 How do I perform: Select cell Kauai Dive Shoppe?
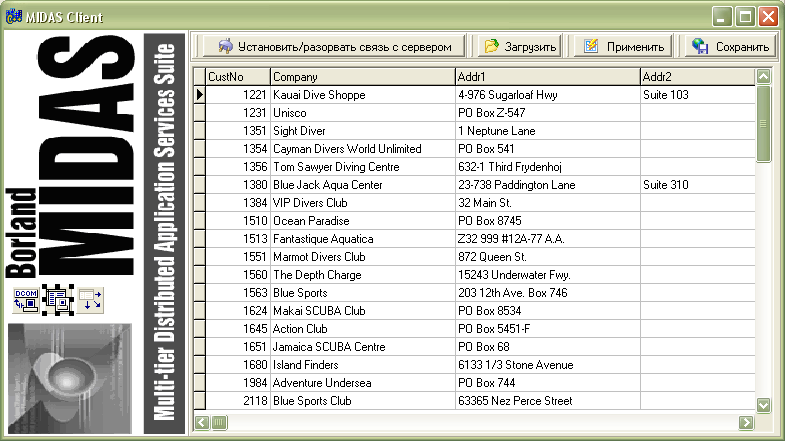click(362, 95)
